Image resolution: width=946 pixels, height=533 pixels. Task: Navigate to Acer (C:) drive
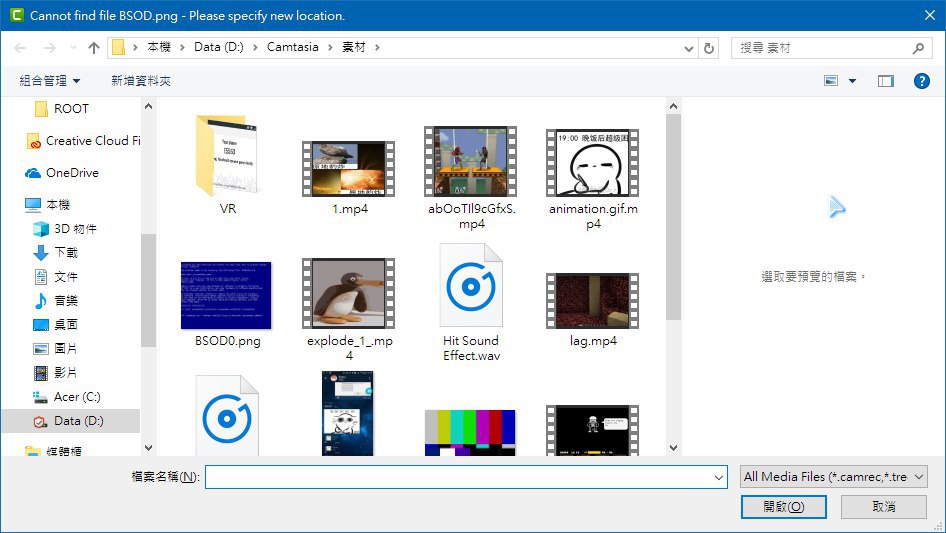point(77,397)
